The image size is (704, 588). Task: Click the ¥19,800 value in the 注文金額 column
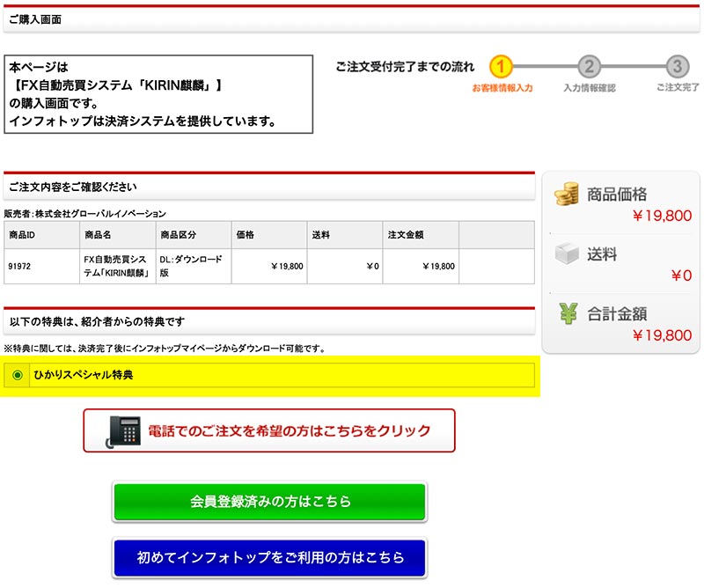[x=438, y=267]
